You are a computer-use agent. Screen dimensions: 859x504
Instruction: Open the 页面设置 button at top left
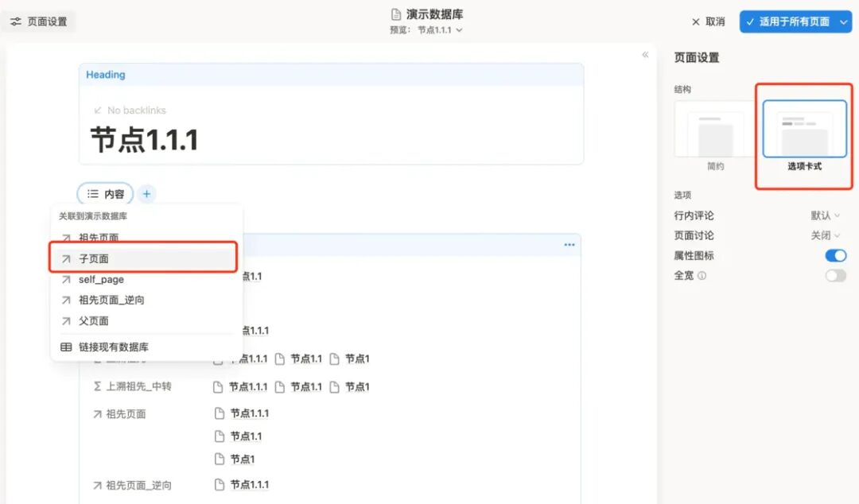point(39,22)
